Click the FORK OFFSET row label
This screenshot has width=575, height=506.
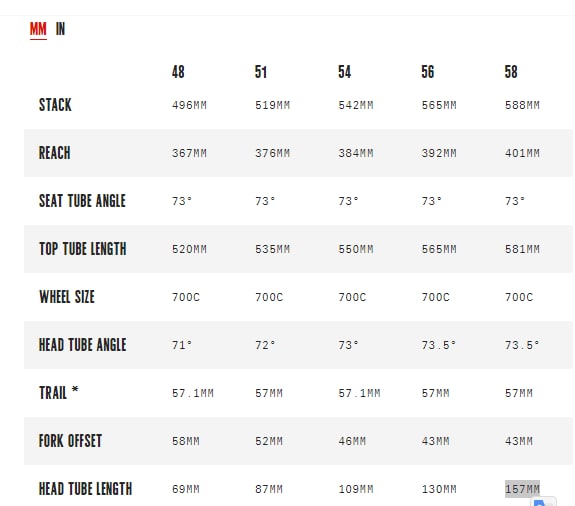(x=70, y=441)
